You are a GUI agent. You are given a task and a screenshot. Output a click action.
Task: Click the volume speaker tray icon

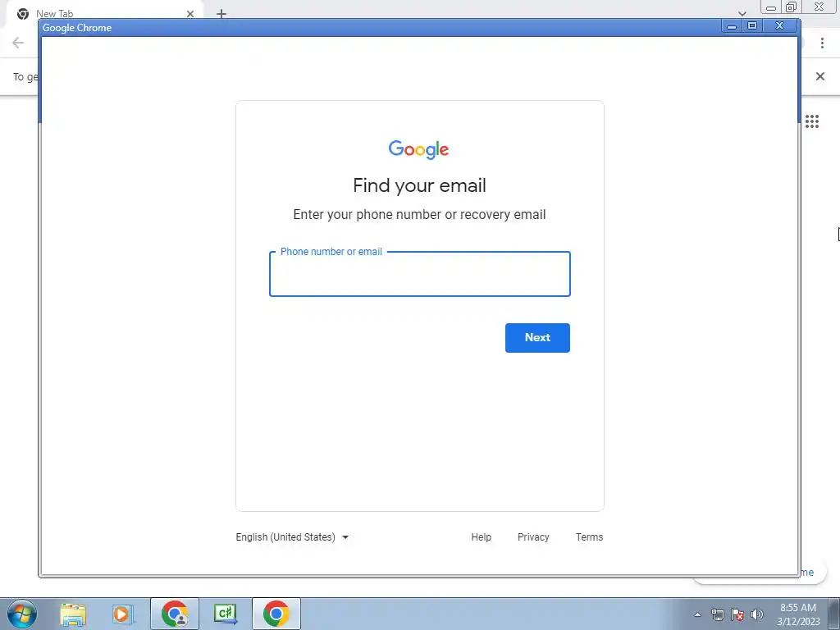tap(757, 614)
